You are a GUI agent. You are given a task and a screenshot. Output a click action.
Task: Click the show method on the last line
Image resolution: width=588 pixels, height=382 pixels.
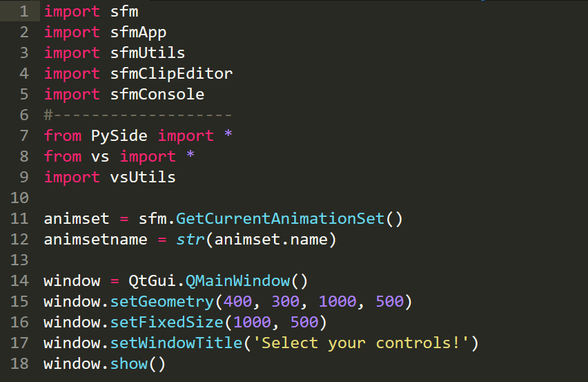128,364
